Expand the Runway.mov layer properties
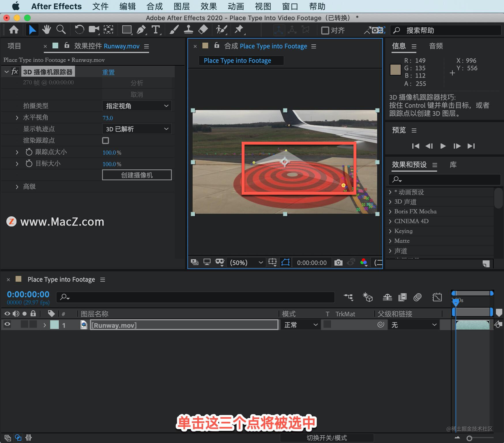Screen dimensions: 504x443 [45, 325]
